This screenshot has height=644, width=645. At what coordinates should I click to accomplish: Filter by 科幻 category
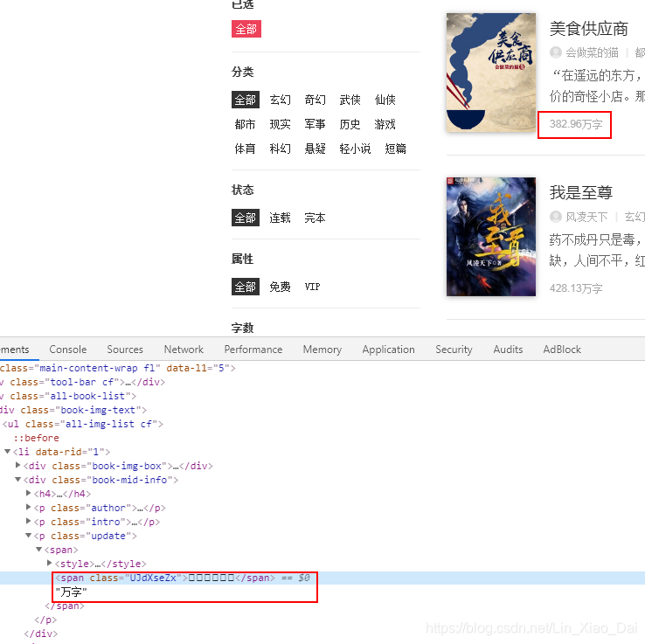click(x=281, y=149)
